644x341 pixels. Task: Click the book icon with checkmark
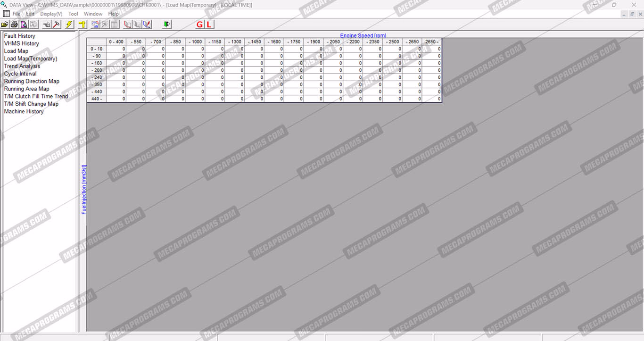[x=147, y=24]
